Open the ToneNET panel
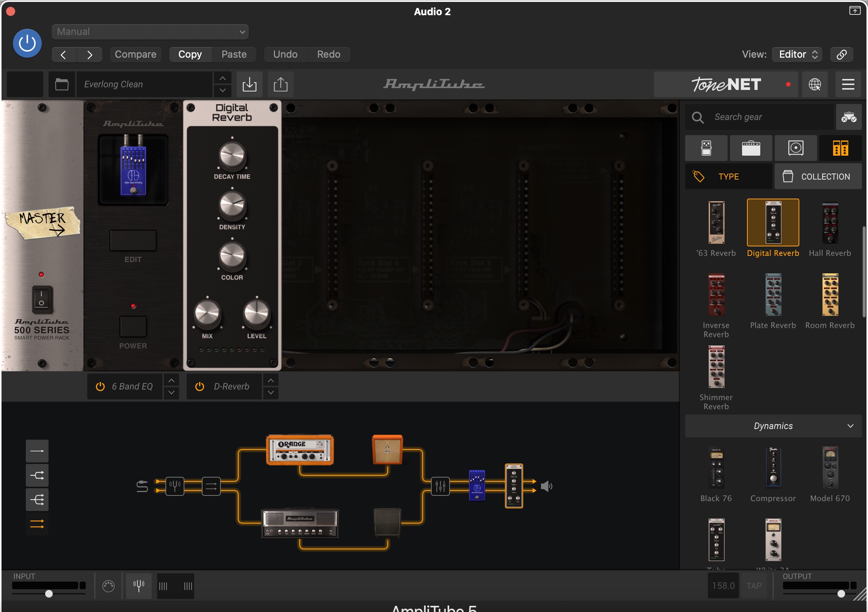 point(726,84)
